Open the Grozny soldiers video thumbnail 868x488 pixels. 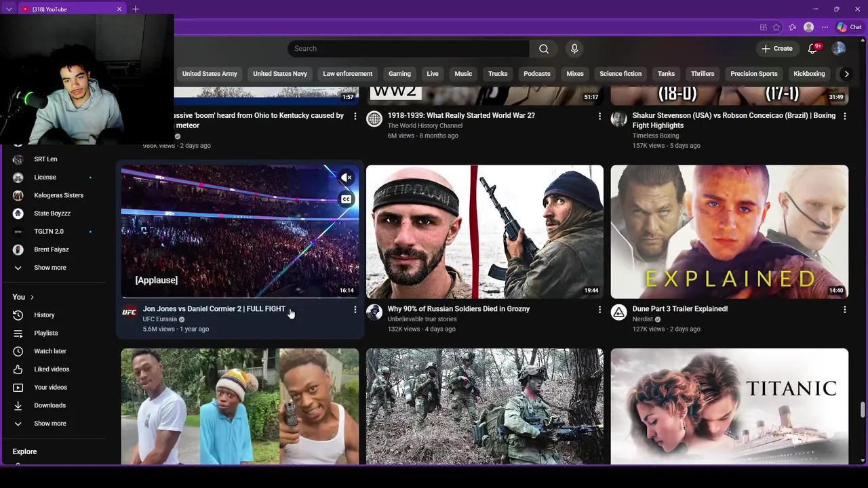[x=484, y=232]
